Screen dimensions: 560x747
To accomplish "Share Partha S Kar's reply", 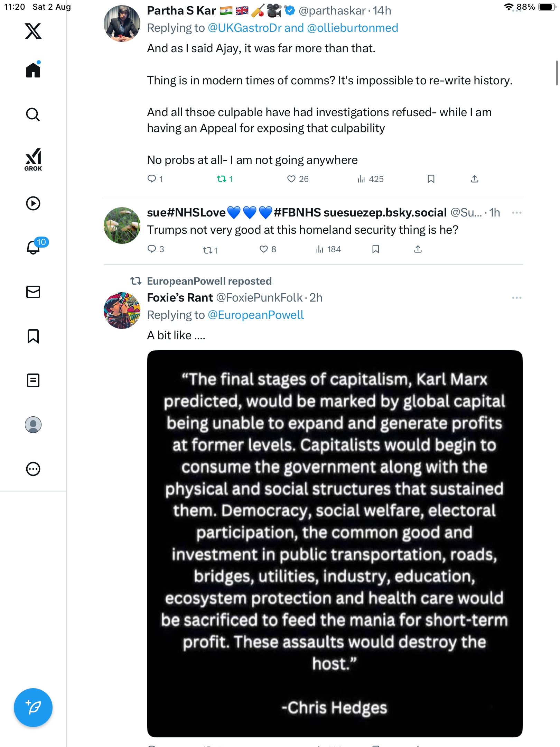I will point(475,179).
